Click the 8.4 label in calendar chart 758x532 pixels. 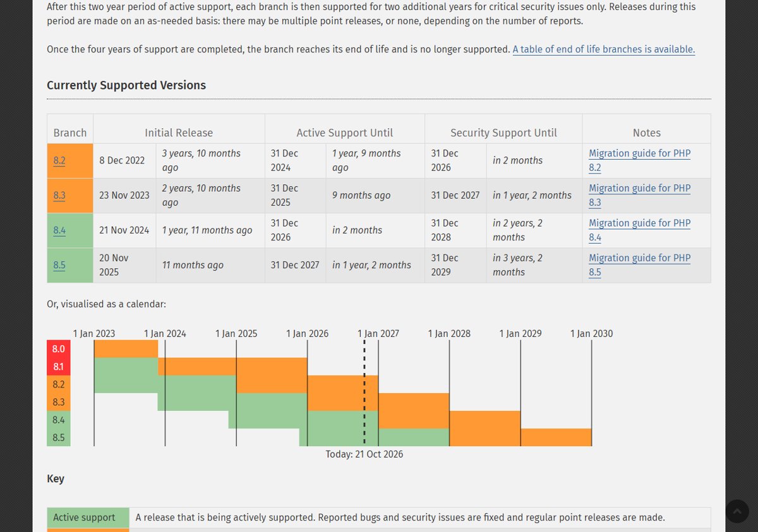[x=59, y=420]
